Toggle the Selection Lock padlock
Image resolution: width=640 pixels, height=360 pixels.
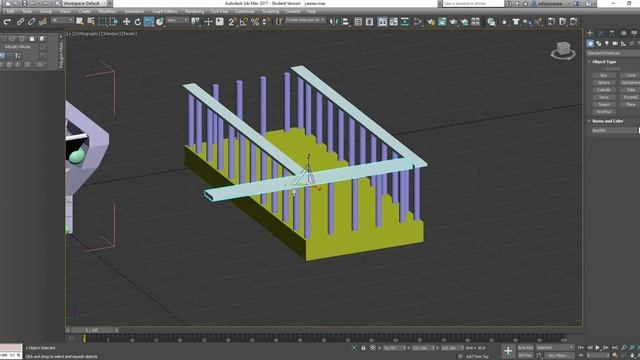pyautogui.click(x=363, y=348)
